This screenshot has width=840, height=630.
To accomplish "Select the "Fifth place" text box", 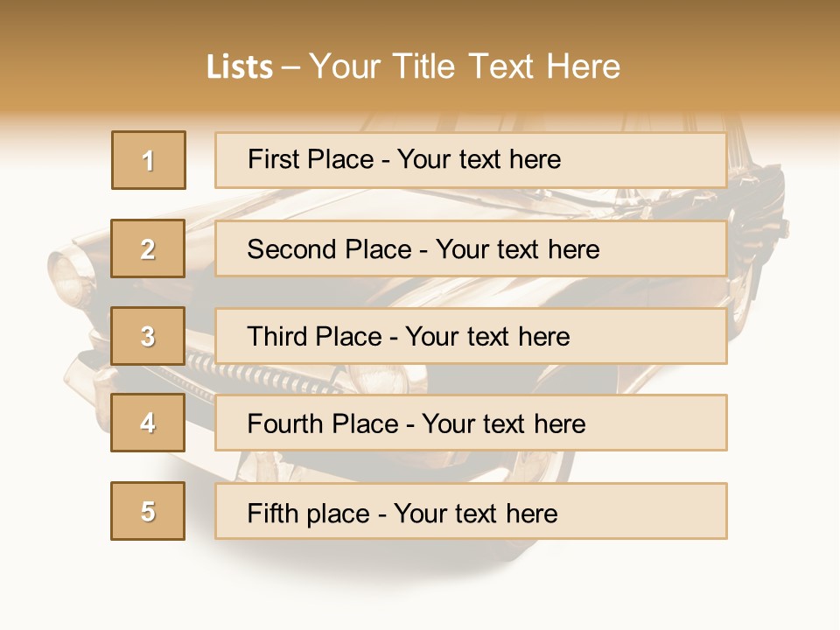I will [x=471, y=511].
